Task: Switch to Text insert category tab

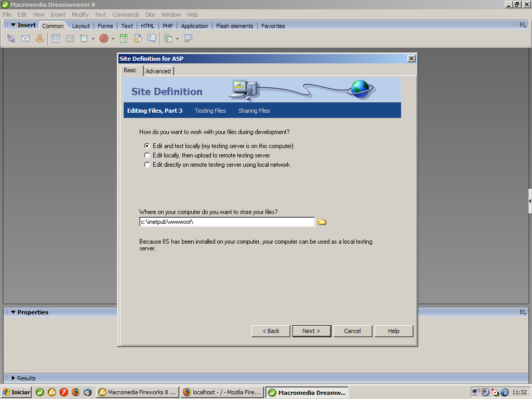Action: click(127, 26)
